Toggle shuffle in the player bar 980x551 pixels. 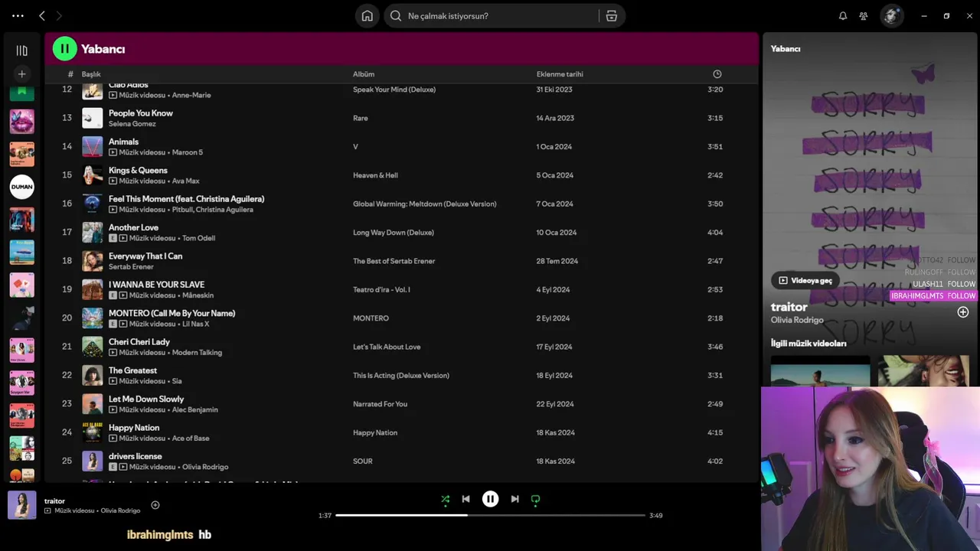[446, 499]
